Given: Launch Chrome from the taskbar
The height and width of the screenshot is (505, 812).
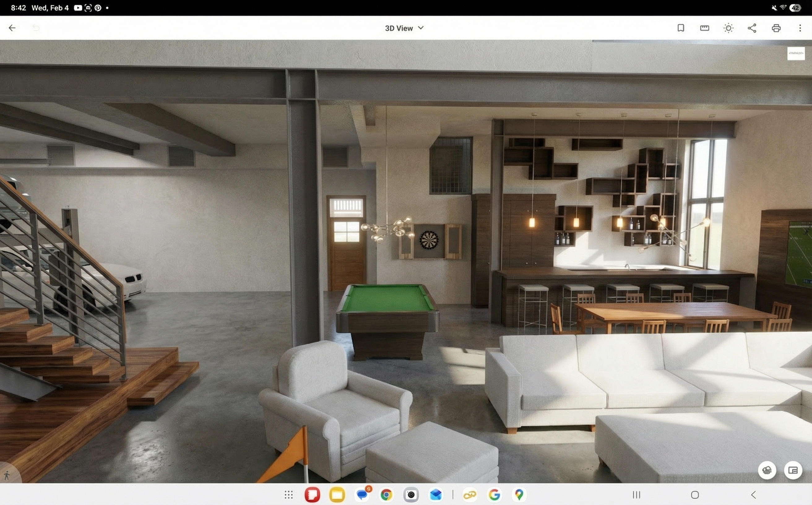Looking at the screenshot, I should [386, 495].
